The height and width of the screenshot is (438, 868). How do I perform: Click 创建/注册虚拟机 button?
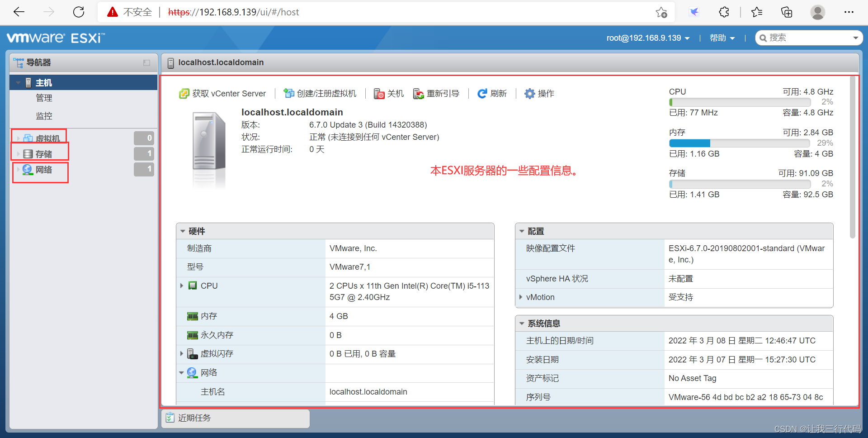[x=320, y=94]
